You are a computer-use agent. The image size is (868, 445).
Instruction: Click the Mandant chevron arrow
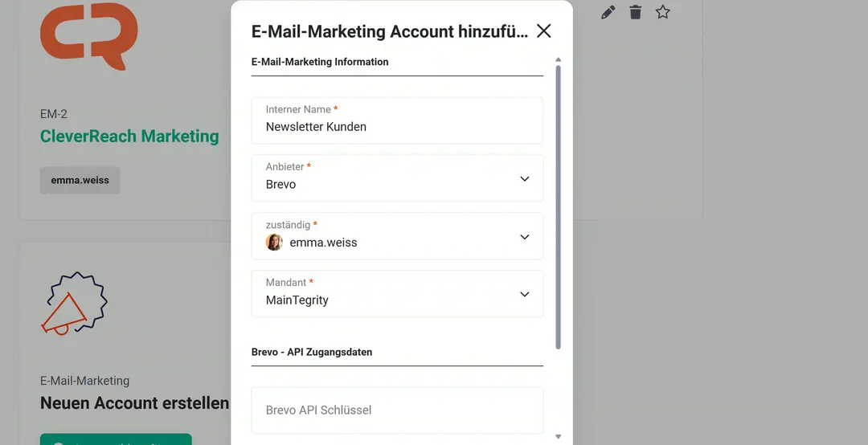tap(524, 295)
